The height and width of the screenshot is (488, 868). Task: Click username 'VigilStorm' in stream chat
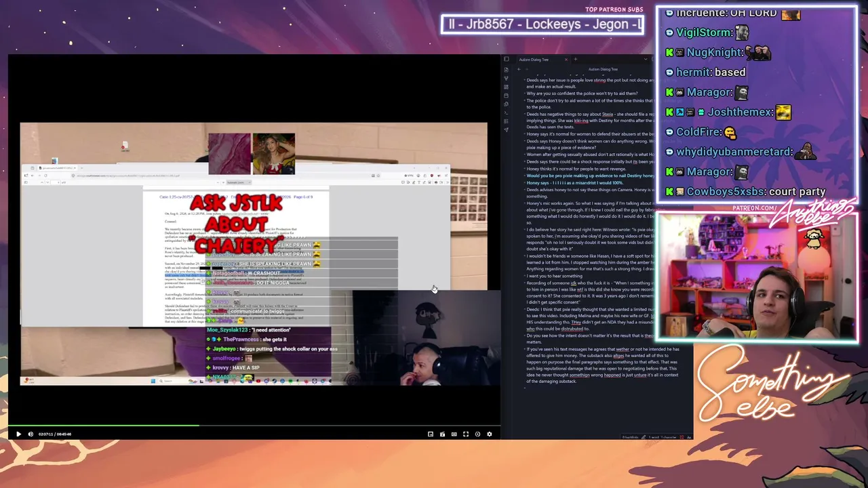pos(704,33)
